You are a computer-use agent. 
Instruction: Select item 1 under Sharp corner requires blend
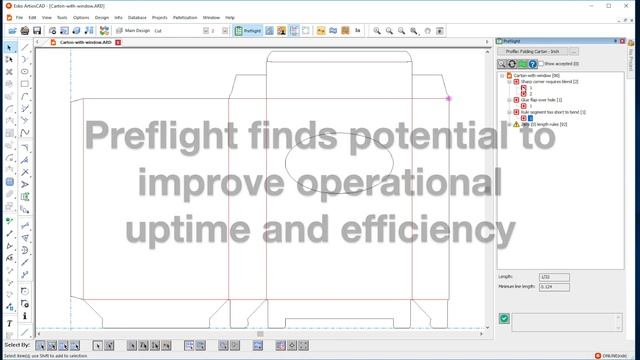531,88
